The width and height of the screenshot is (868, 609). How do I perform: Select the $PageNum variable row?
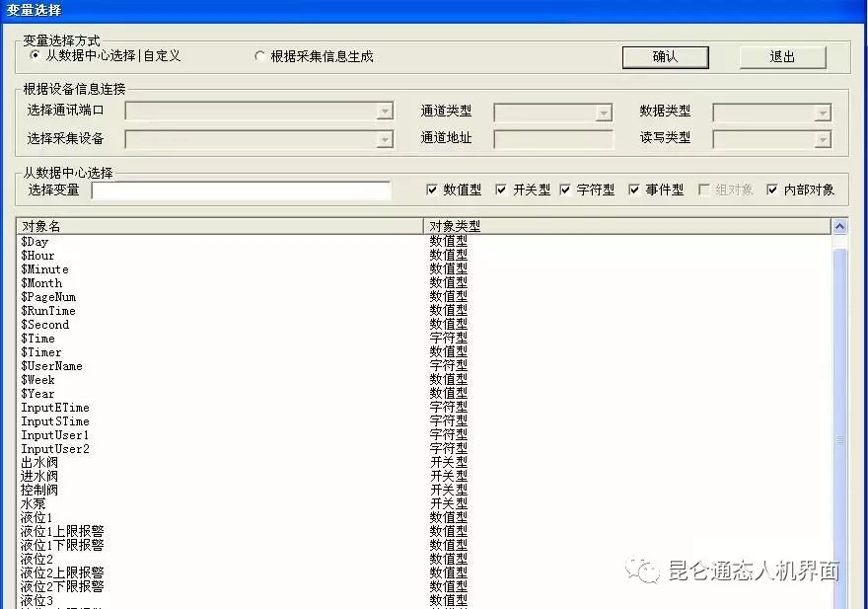click(48, 297)
